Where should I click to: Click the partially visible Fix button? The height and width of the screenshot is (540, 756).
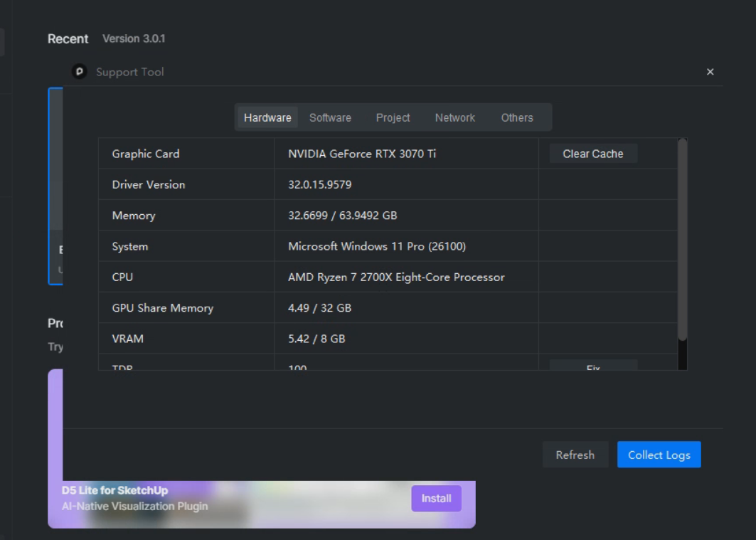point(593,366)
